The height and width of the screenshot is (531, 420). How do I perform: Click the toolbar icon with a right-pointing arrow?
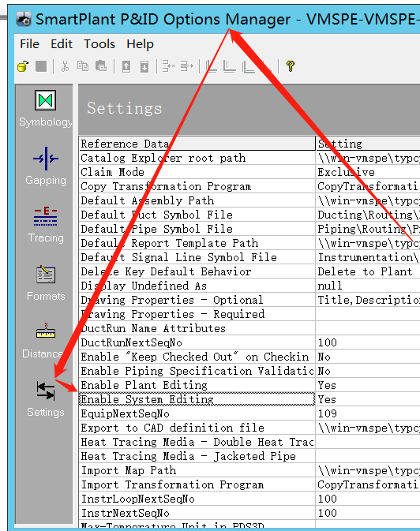tap(186, 66)
